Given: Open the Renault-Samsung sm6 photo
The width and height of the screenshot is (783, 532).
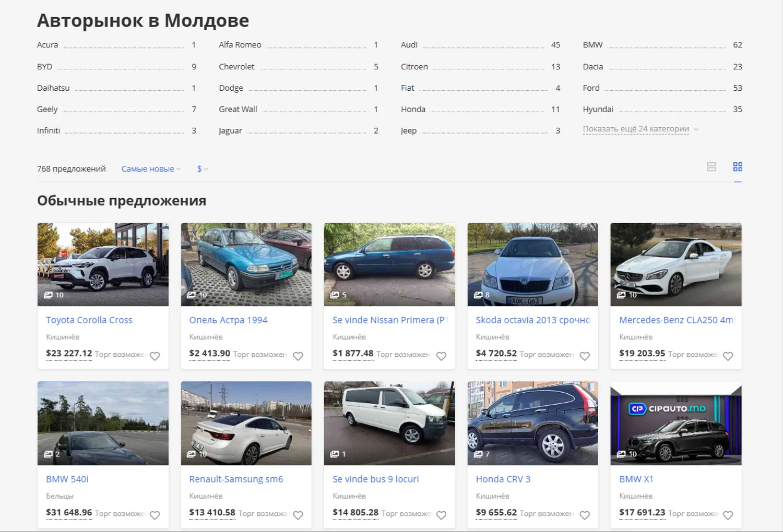Looking at the screenshot, I should 246,424.
